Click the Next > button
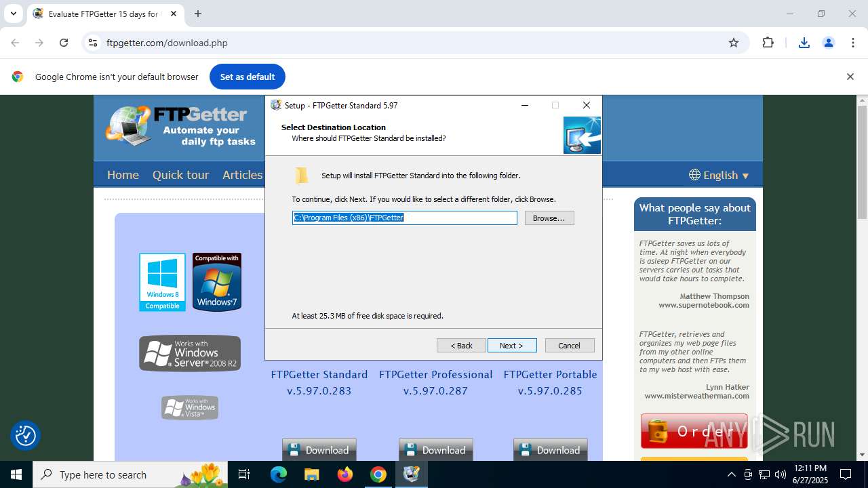The image size is (868, 488). (x=512, y=346)
